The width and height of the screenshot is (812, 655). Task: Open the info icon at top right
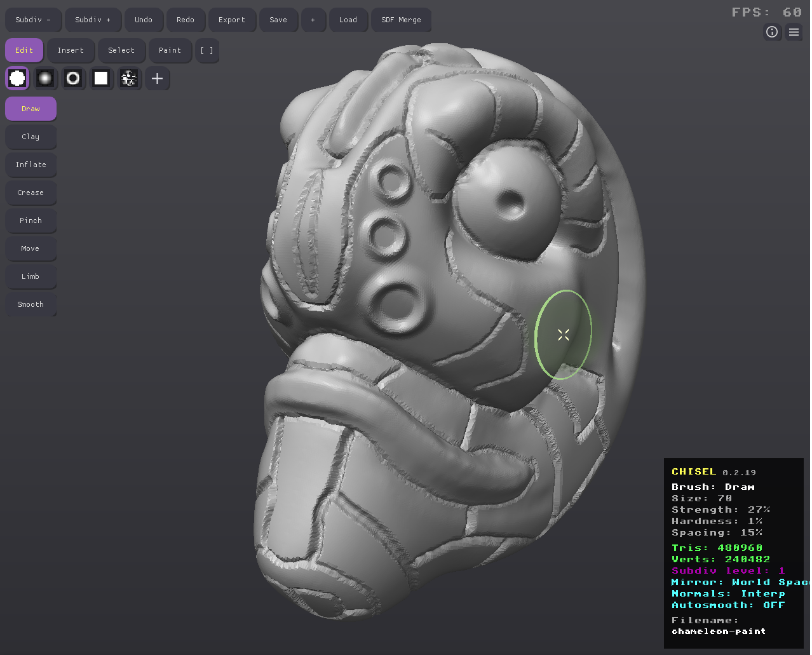pyautogui.click(x=772, y=32)
